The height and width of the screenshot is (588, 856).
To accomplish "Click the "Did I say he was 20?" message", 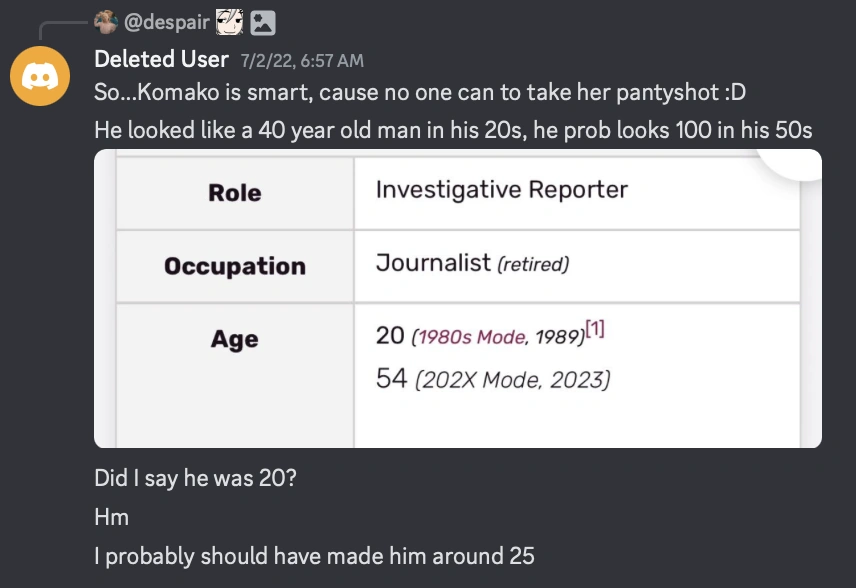I will (x=195, y=478).
